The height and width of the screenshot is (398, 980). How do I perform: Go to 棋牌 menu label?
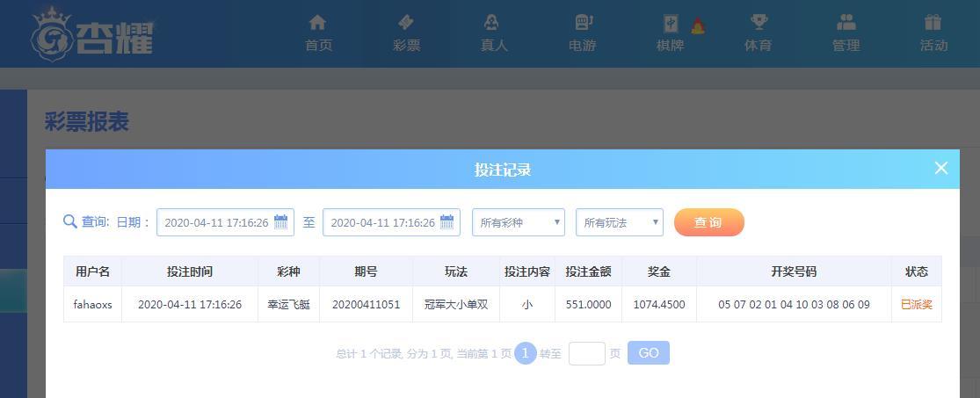tap(670, 46)
